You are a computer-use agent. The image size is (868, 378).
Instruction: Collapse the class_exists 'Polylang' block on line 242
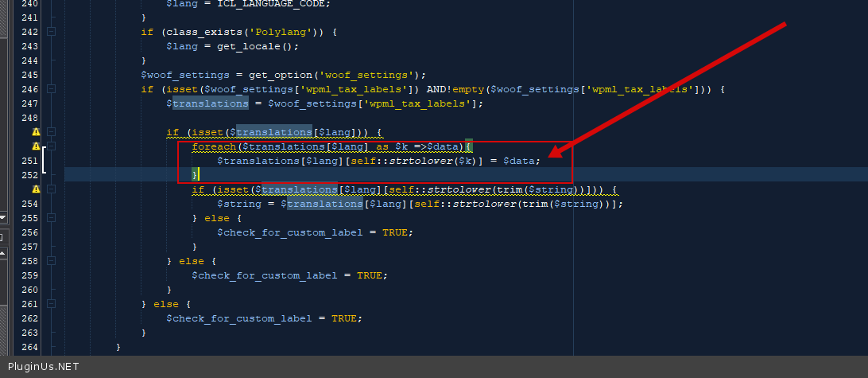(x=51, y=32)
